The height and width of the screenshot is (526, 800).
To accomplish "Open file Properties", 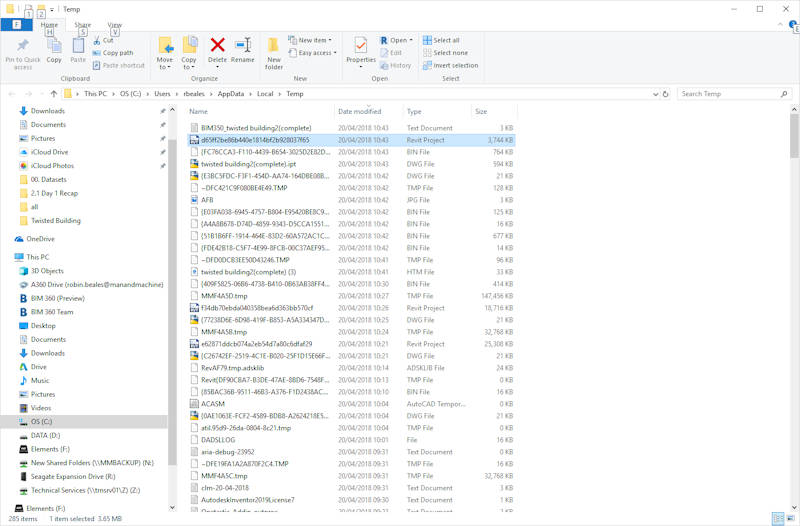I will tap(361, 53).
